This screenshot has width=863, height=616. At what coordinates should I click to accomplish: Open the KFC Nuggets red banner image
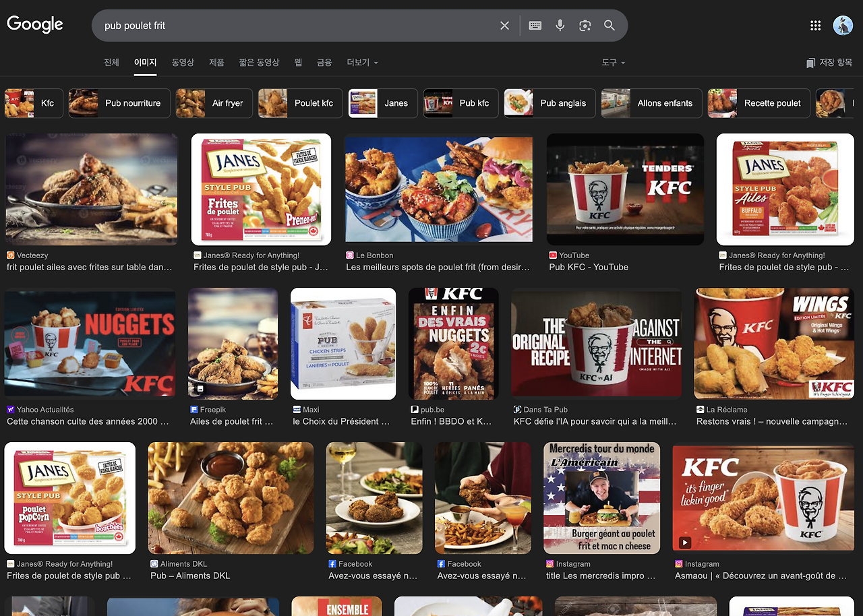click(90, 344)
